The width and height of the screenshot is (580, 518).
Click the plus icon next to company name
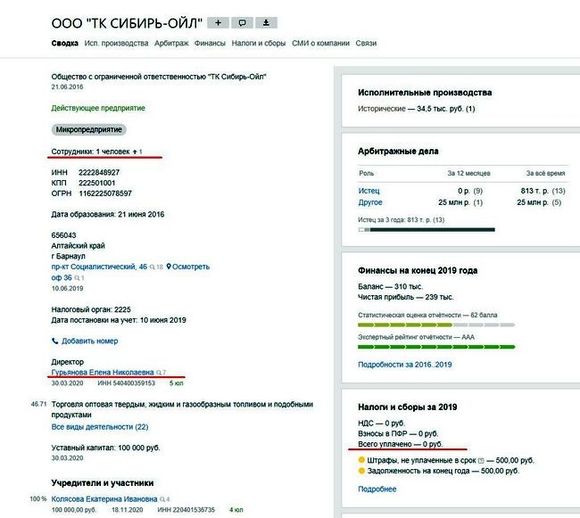click(218, 23)
